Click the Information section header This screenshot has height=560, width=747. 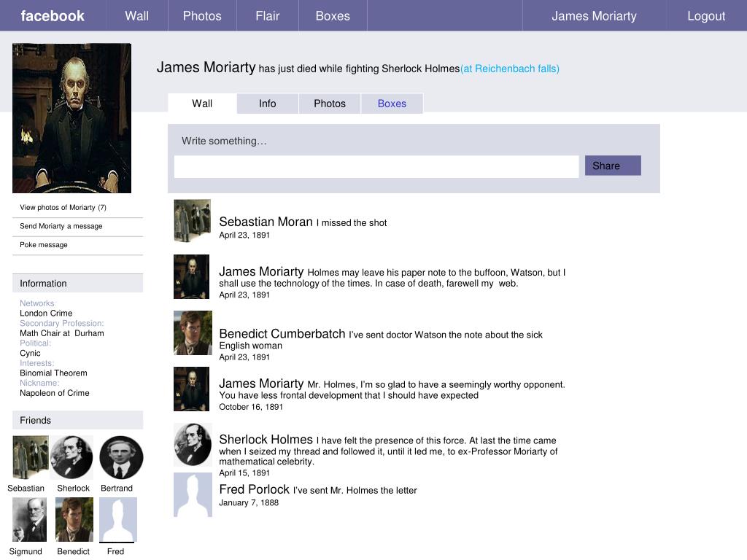[77, 284]
